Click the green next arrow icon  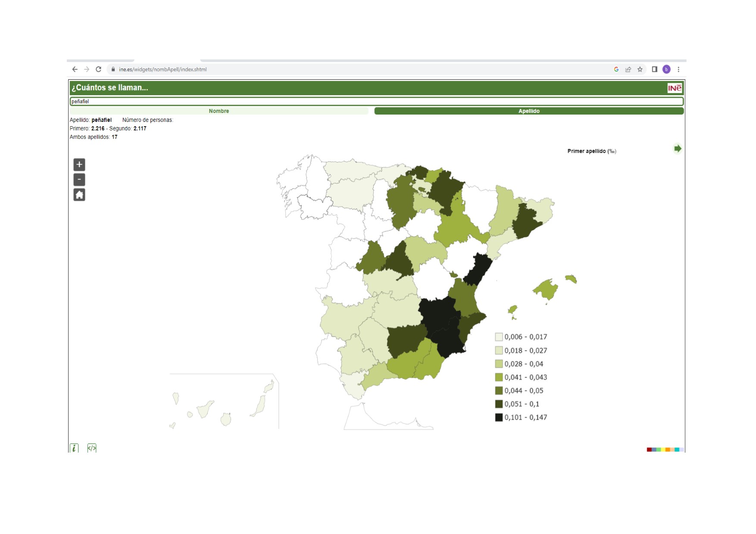(x=678, y=149)
